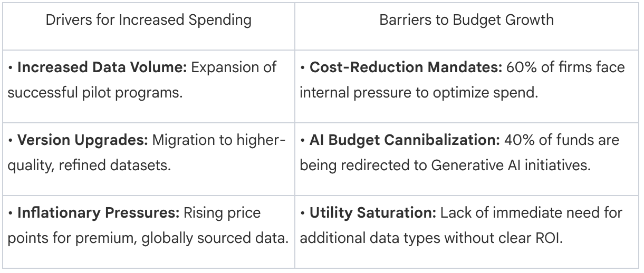This screenshot has height=273, width=644.
Task: Click the "Drivers for Increased Spending" column header
Action: tap(148, 21)
